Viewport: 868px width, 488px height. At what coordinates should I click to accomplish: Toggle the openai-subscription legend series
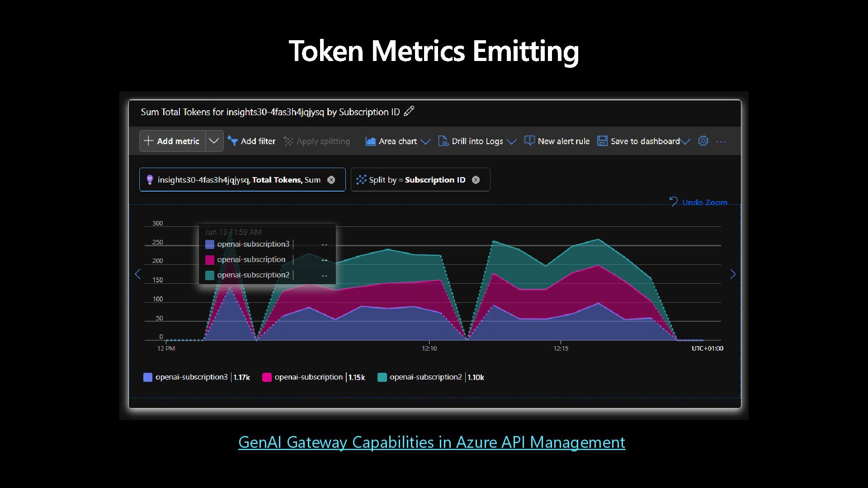[x=308, y=377]
